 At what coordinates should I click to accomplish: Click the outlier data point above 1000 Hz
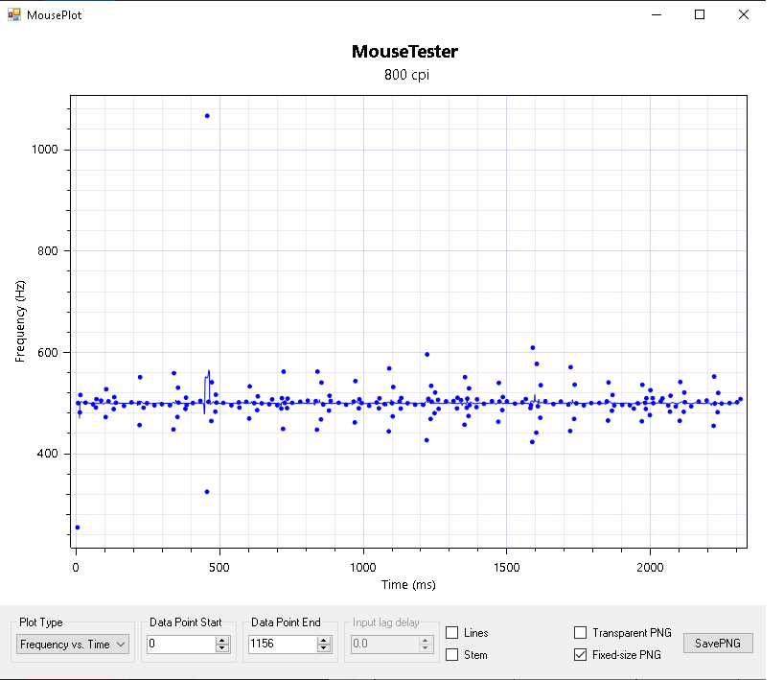207,116
